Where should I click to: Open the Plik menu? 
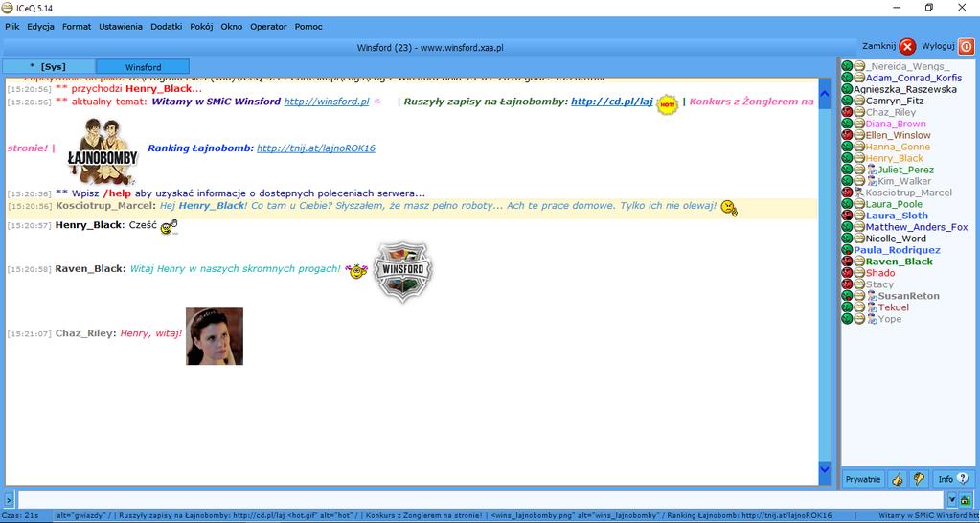11,26
